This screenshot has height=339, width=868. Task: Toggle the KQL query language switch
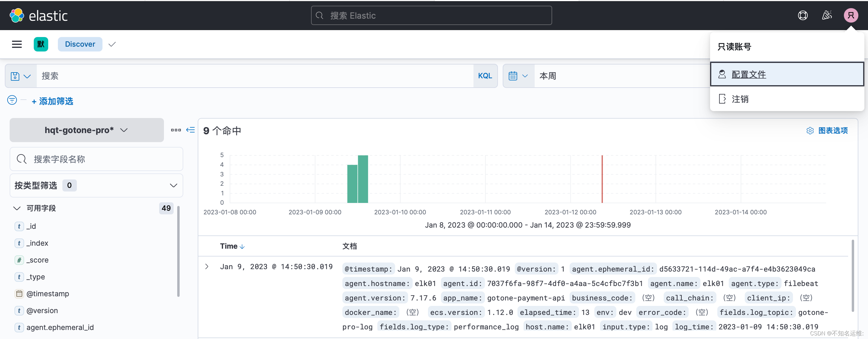click(x=485, y=76)
